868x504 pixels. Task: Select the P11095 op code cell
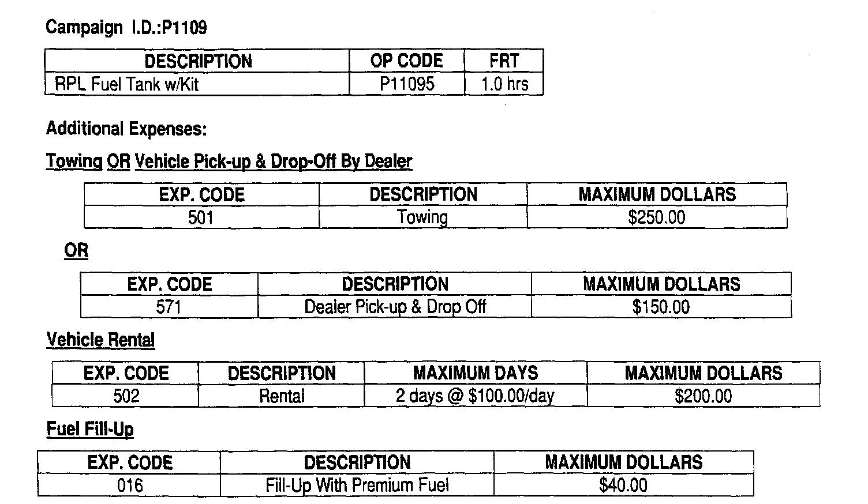point(407,84)
